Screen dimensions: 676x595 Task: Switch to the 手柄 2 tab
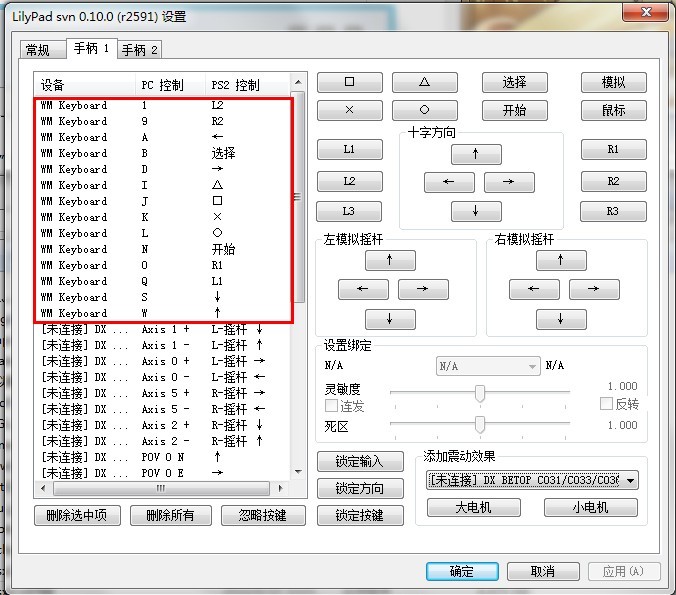(x=140, y=50)
